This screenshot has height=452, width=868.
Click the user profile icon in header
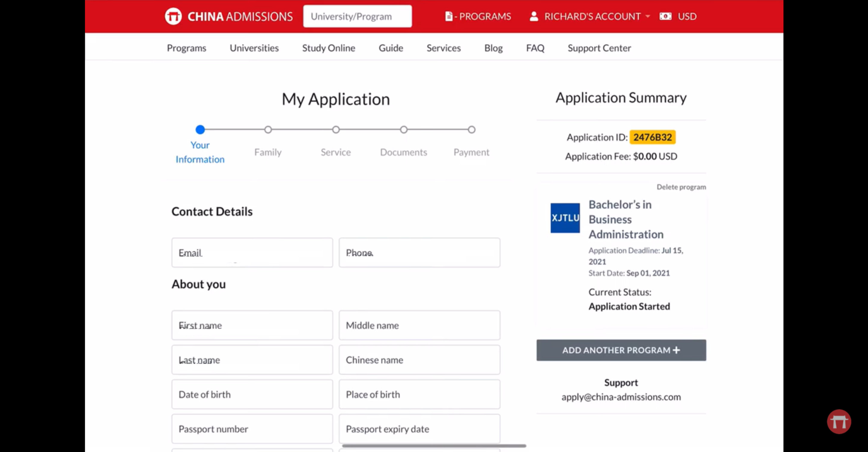pyautogui.click(x=534, y=16)
